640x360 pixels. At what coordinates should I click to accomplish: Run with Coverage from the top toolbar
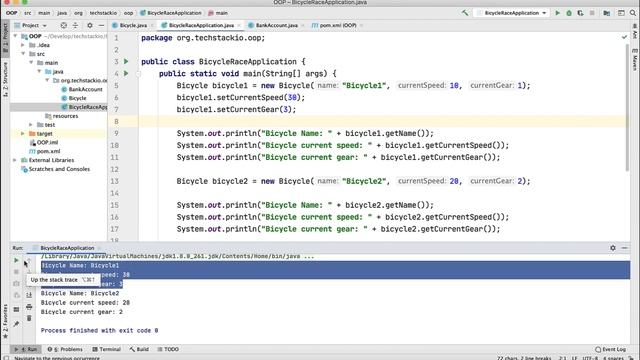[580, 13]
